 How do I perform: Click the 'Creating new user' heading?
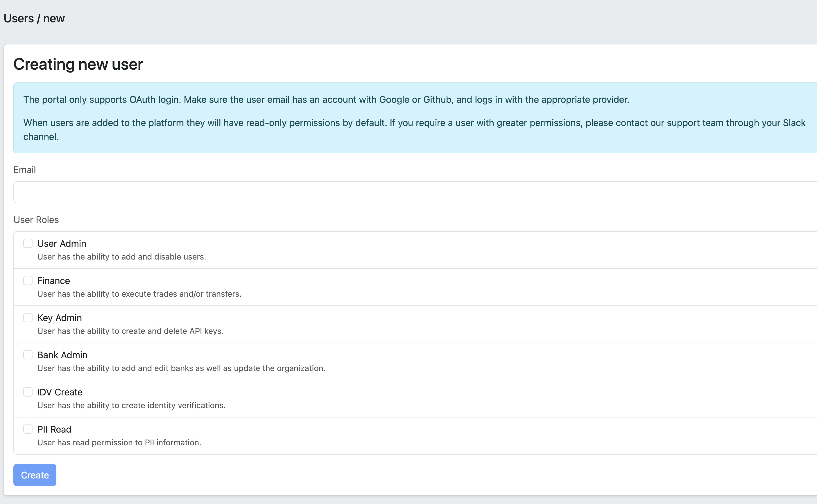tap(78, 64)
